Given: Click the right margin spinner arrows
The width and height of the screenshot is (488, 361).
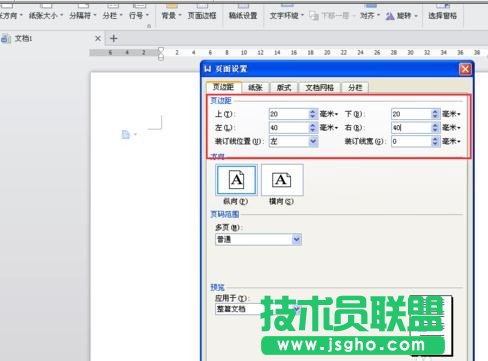Looking at the screenshot, I should pos(435,128).
